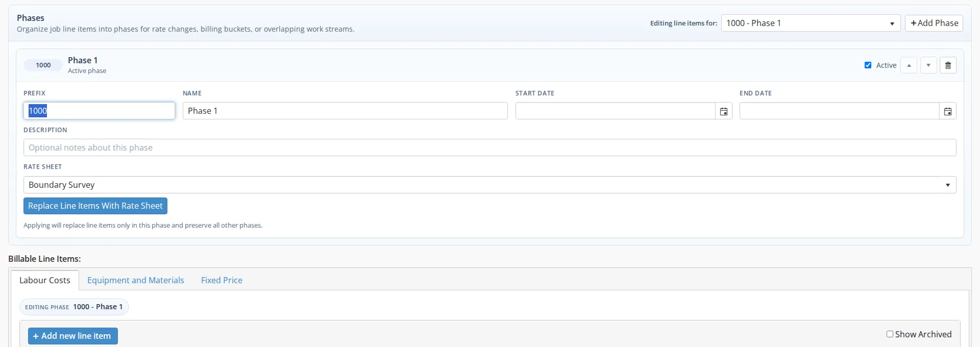Delete Phase 1 with the trash icon
This screenshot has width=980, height=347.
(948, 65)
